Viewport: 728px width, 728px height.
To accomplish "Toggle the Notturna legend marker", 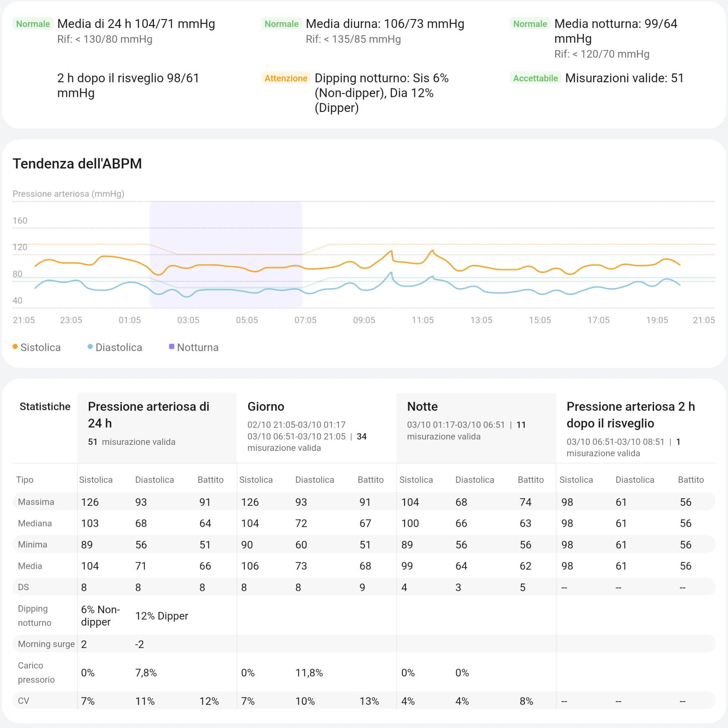I will point(194,347).
